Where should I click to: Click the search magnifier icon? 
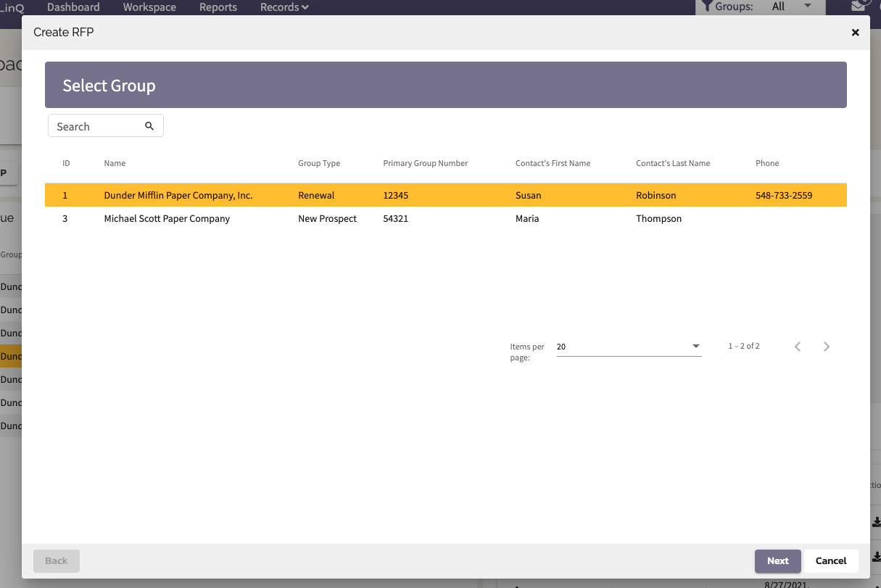point(149,125)
